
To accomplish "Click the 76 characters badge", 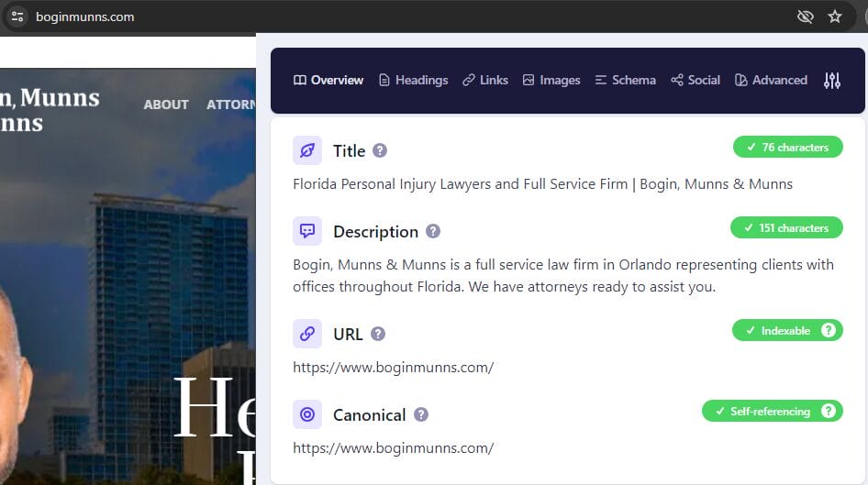I will (x=788, y=147).
